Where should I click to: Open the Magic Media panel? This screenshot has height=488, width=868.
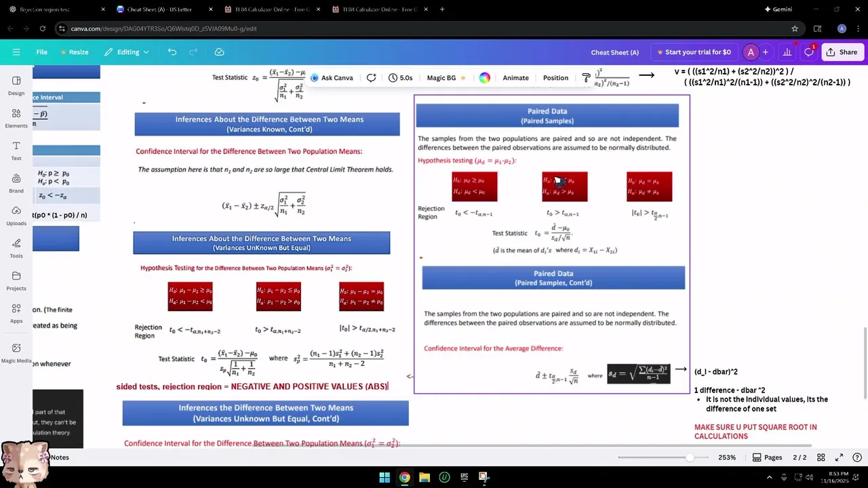[x=16, y=352]
